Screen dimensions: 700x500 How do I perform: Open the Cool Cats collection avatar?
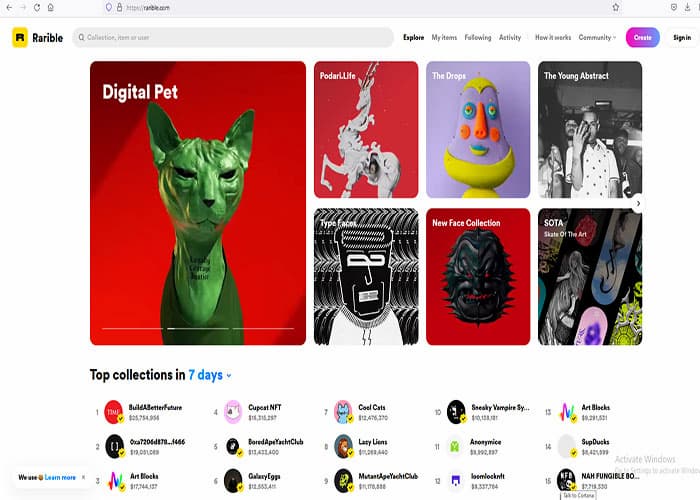click(343, 412)
